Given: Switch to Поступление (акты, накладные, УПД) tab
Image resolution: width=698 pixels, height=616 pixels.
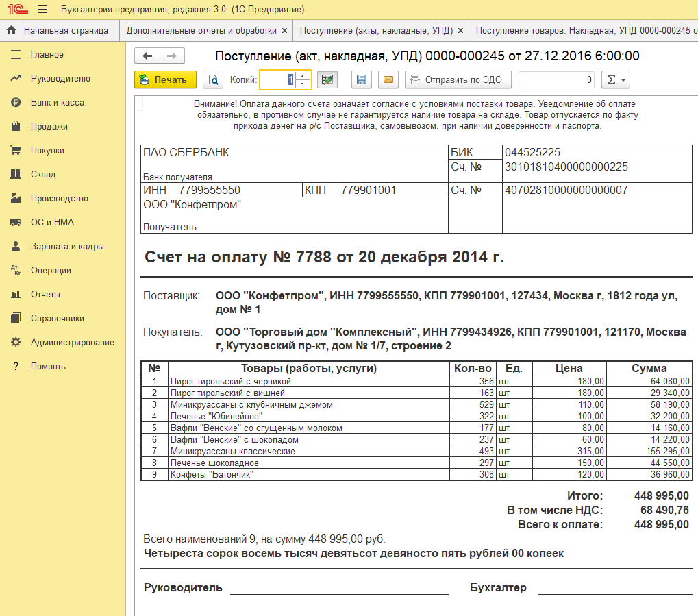Looking at the screenshot, I should [x=376, y=31].
